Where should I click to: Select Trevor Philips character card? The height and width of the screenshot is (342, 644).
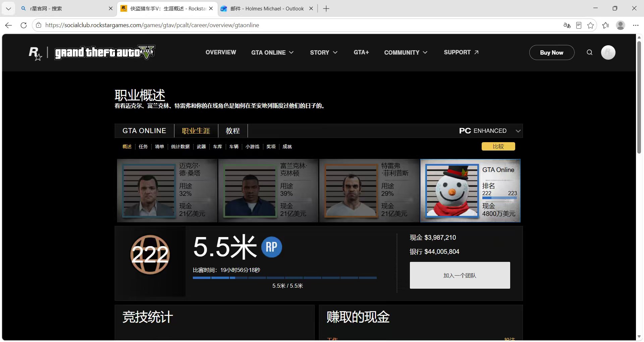[x=369, y=190]
